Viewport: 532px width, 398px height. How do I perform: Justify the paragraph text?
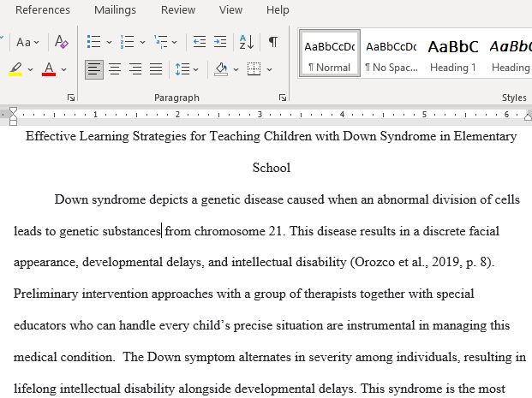(x=156, y=69)
